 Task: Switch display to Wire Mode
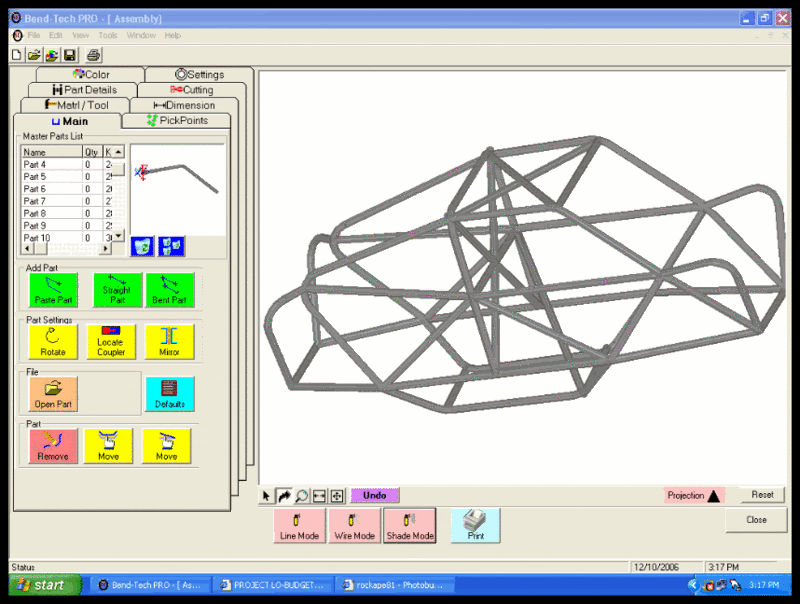tap(355, 525)
